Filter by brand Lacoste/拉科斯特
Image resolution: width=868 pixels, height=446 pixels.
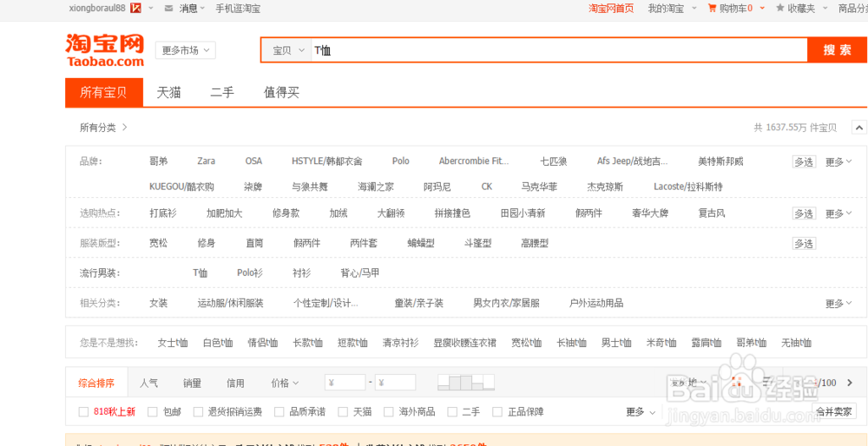688,187
